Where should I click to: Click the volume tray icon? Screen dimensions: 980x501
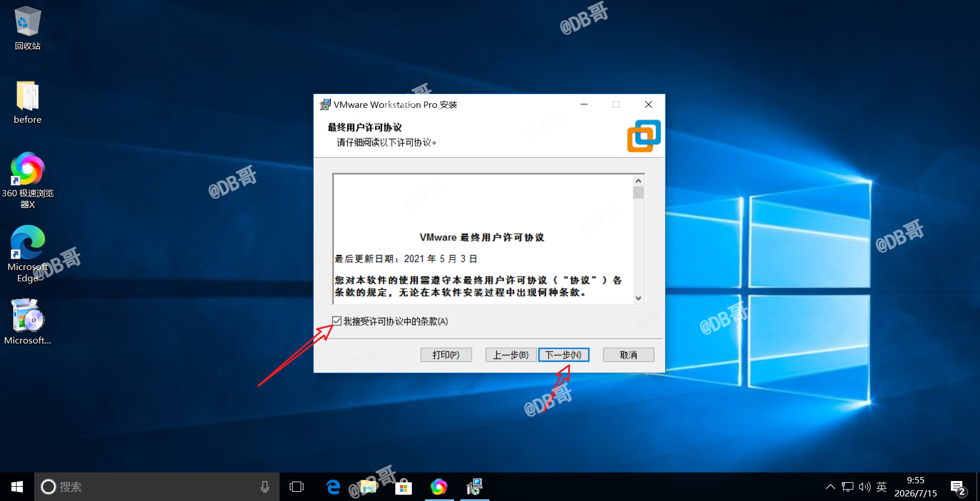coord(865,487)
